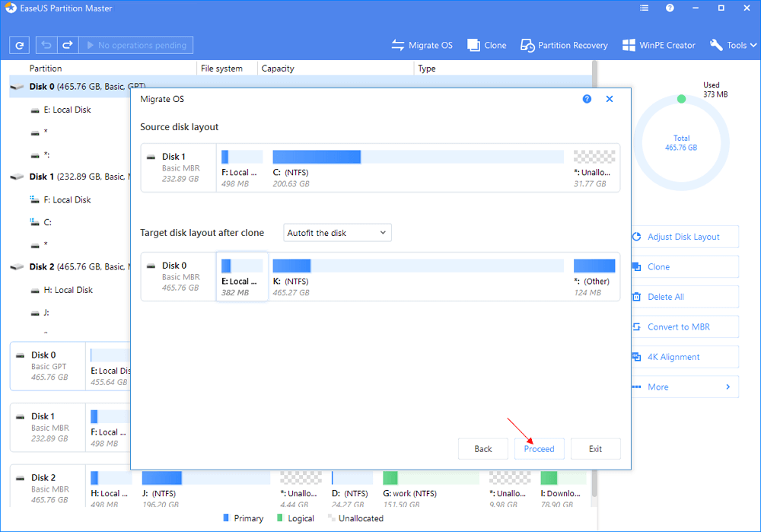The width and height of the screenshot is (761, 532).
Task: Select Disk 2 in the partition list
Action: click(42, 267)
